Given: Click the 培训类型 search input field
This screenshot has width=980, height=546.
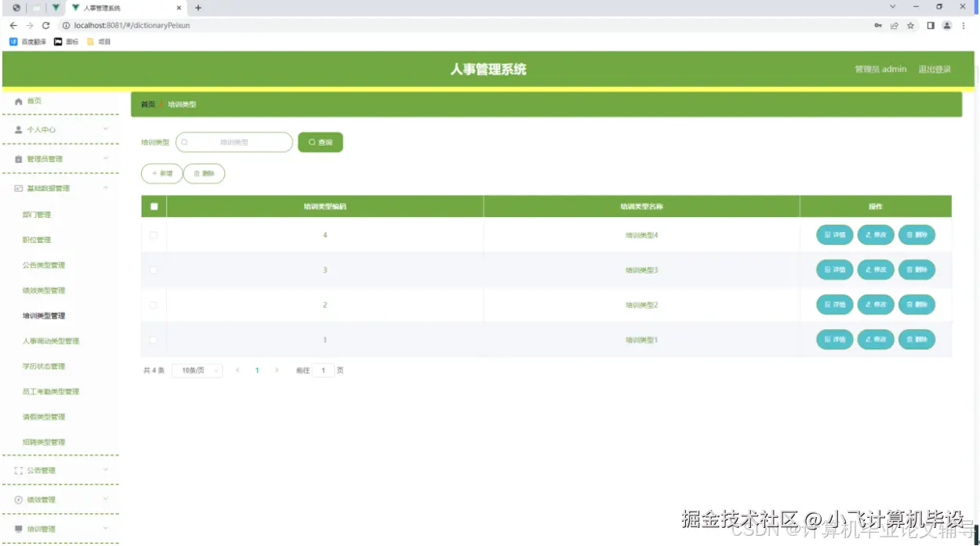Looking at the screenshot, I should (234, 143).
